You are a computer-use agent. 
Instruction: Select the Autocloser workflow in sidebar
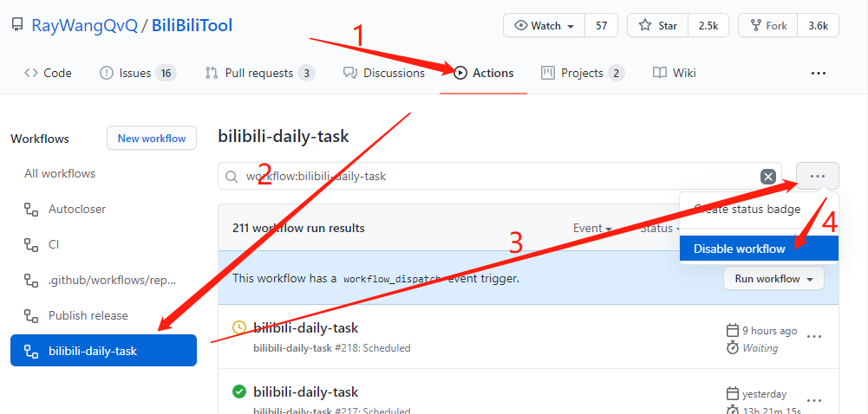(x=77, y=209)
